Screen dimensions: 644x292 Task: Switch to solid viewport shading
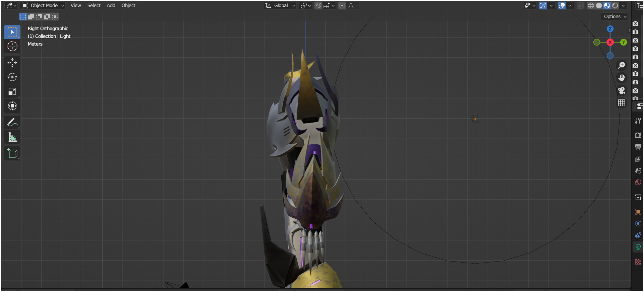[x=599, y=5]
